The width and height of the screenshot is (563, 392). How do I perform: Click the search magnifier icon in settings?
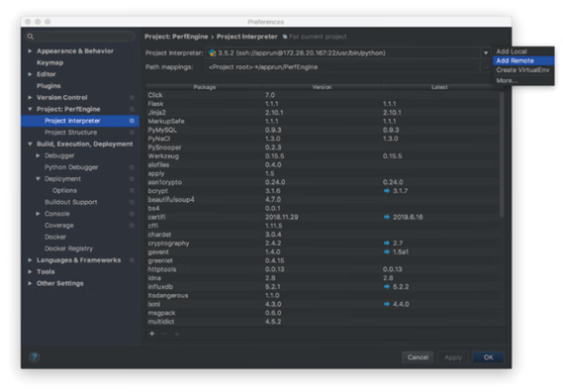click(x=31, y=37)
